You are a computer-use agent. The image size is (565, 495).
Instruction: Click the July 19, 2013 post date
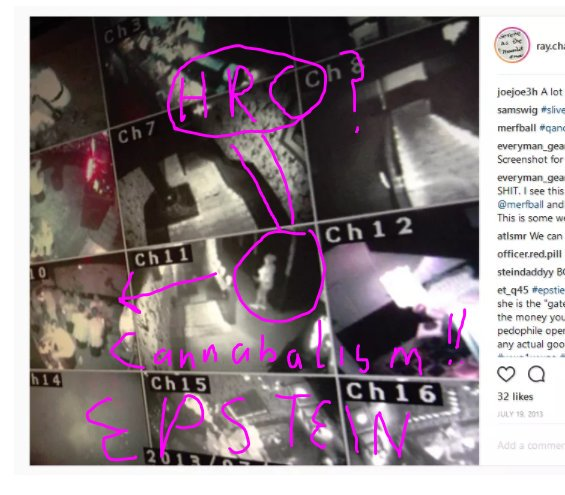click(x=520, y=414)
